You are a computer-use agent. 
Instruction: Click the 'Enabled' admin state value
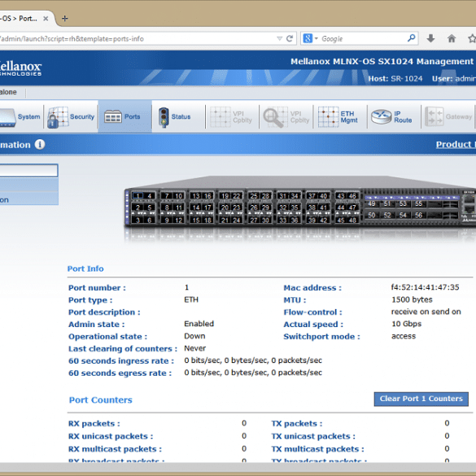point(199,324)
